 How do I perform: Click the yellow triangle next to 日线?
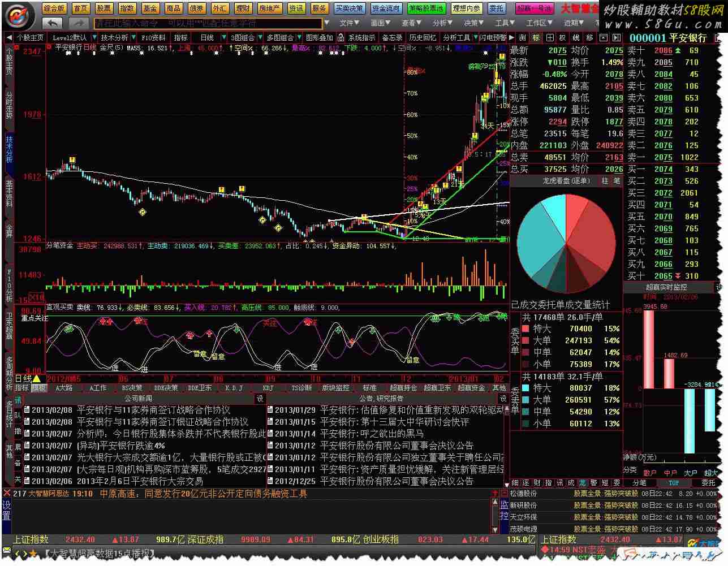click(37, 378)
